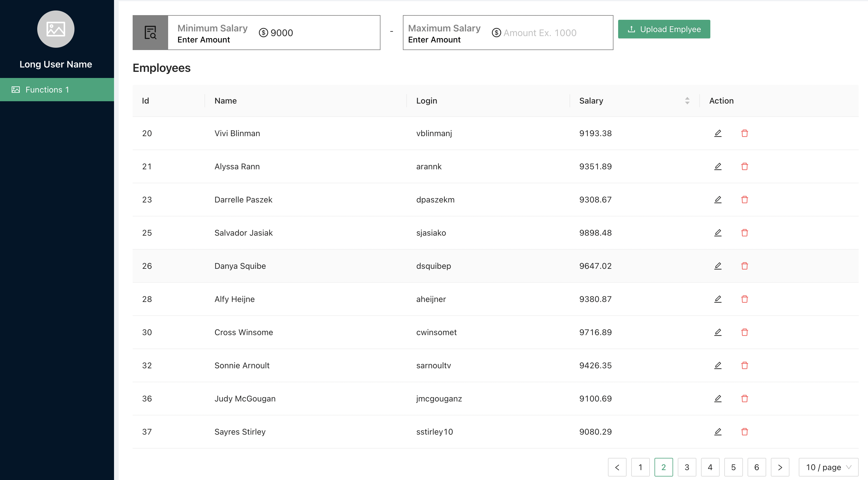This screenshot has height=480, width=868.
Task: Go to next page arrow
Action: pyautogui.click(x=780, y=467)
